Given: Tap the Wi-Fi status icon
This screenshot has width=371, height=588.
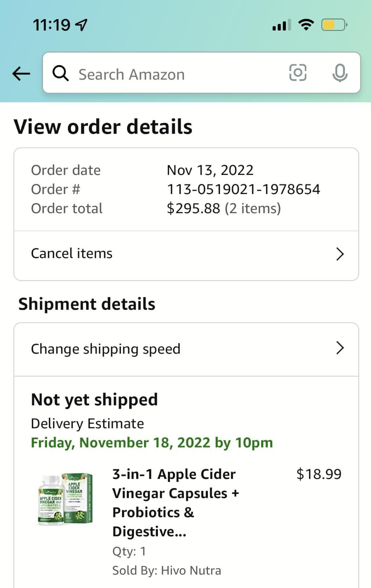Looking at the screenshot, I should coord(306,25).
